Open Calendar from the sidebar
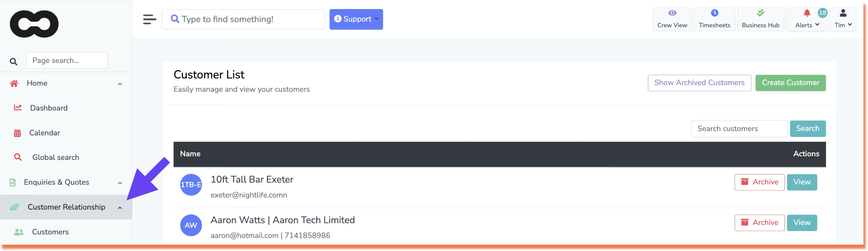 click(x=45, y=133)
